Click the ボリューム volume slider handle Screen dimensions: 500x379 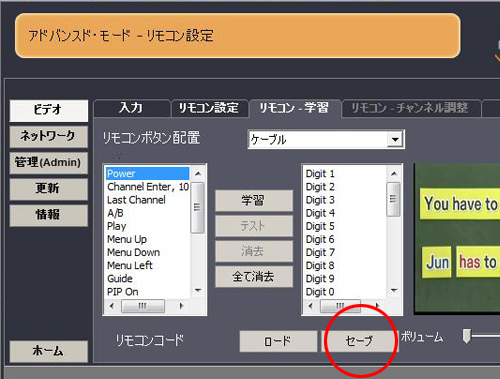click(467, 336)
